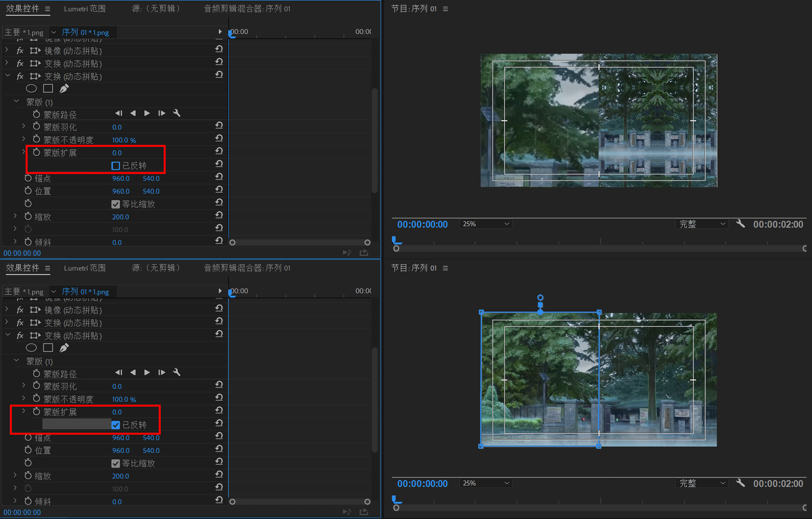812x519 pixels.
Task: Open lower Program monitor settings wrench
Action: [x=740, y=483]
